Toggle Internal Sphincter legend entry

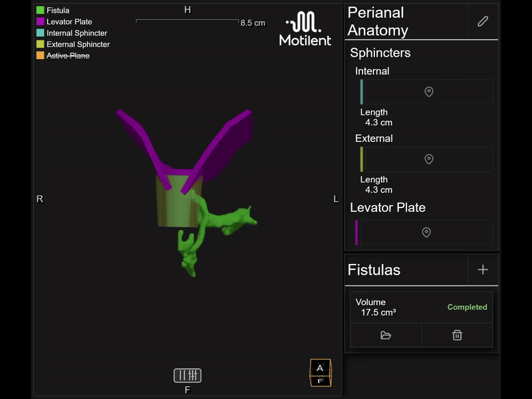[x=76, y=33]
